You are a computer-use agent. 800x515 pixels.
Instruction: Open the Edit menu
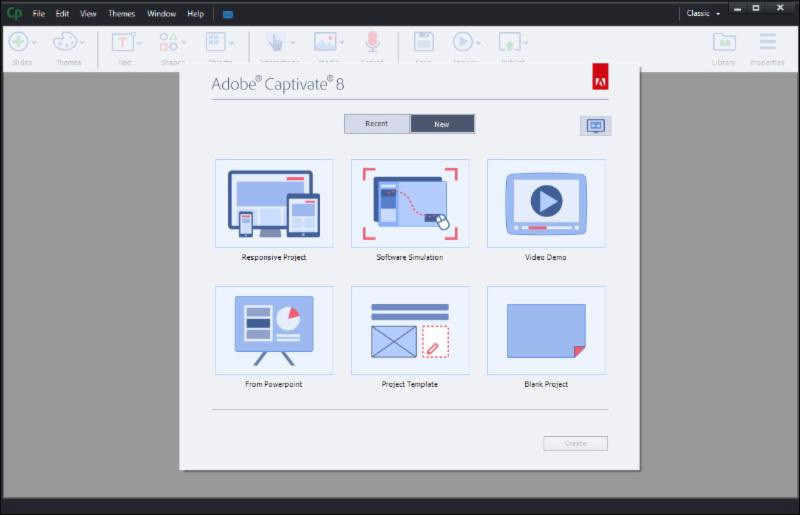tap(62, 14)
